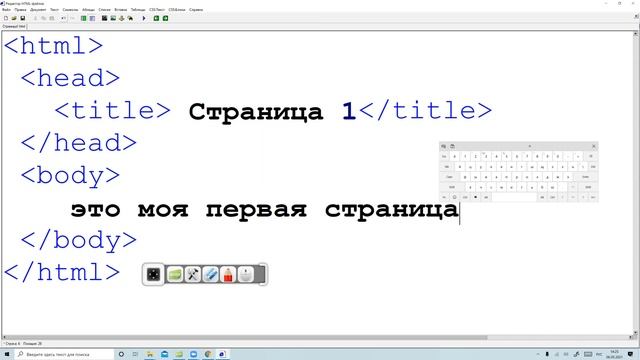Click the Redo arrow icon
Viewport: 640px width, 360px height.
[72, 18]
